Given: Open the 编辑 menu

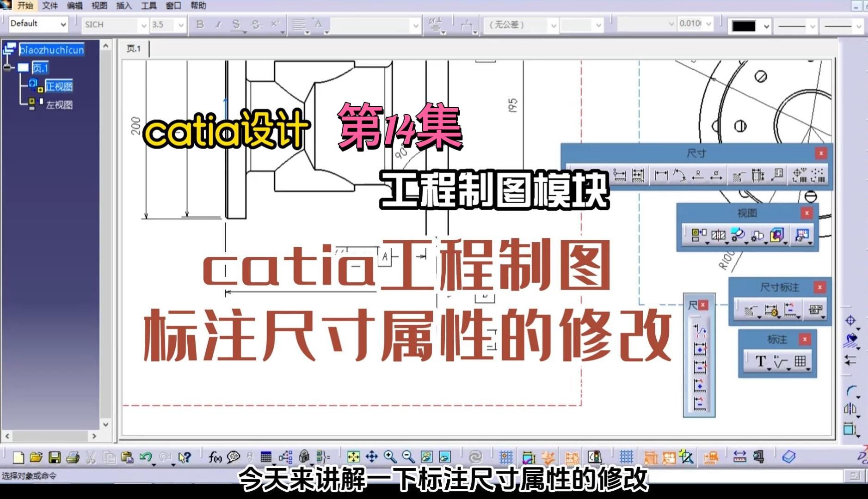Looking at the screenshot, I should tap(74, 6).
